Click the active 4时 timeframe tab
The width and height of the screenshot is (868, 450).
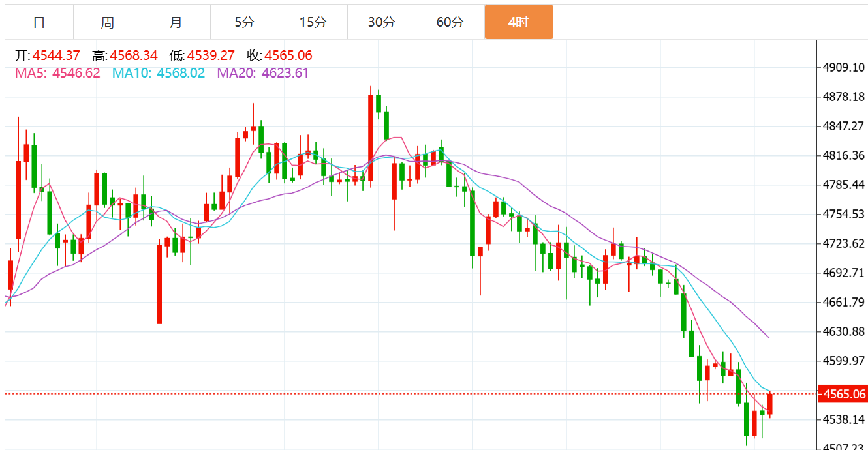tap(519, 22)
